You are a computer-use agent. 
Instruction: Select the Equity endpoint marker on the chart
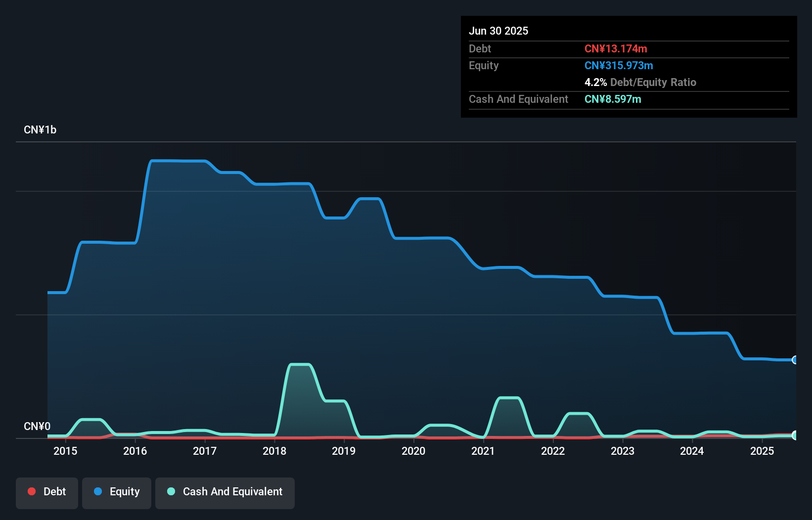pyautogui.click(x=795, y=360)
